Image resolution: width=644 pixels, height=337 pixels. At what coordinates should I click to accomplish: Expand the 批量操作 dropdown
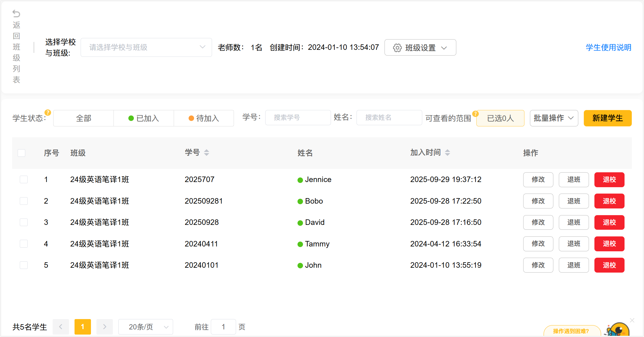coord(554,118)
